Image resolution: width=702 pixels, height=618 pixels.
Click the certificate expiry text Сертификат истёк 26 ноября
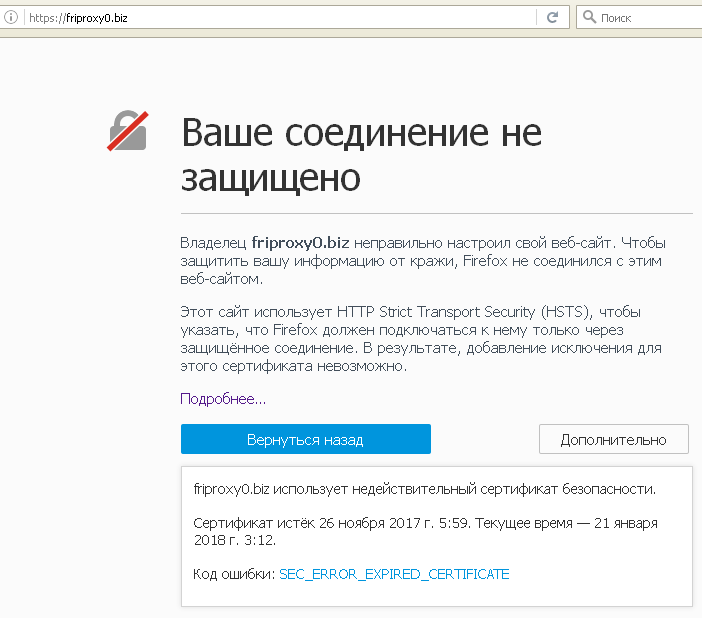pos(425,531)
